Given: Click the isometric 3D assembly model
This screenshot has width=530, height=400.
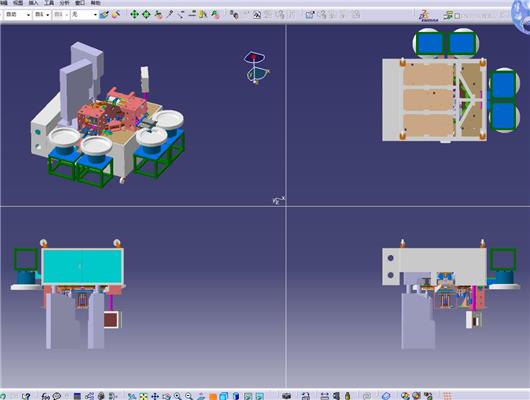Looking at the screenshot, I should pos(107,115).
